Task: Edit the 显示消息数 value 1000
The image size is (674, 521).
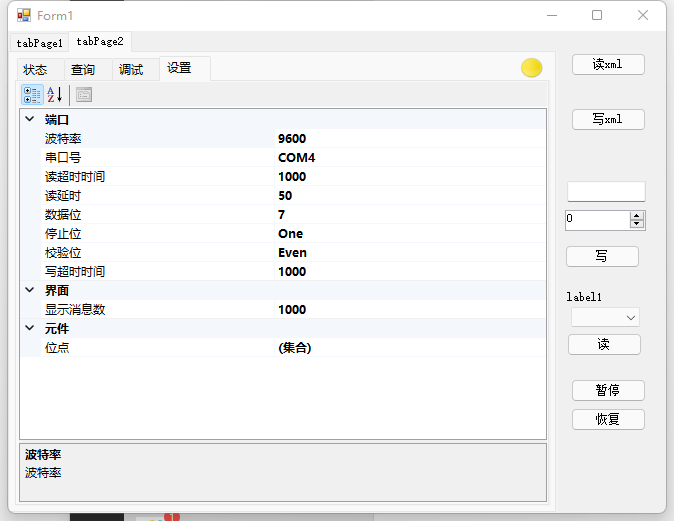Action: click(x=410, y=310)
